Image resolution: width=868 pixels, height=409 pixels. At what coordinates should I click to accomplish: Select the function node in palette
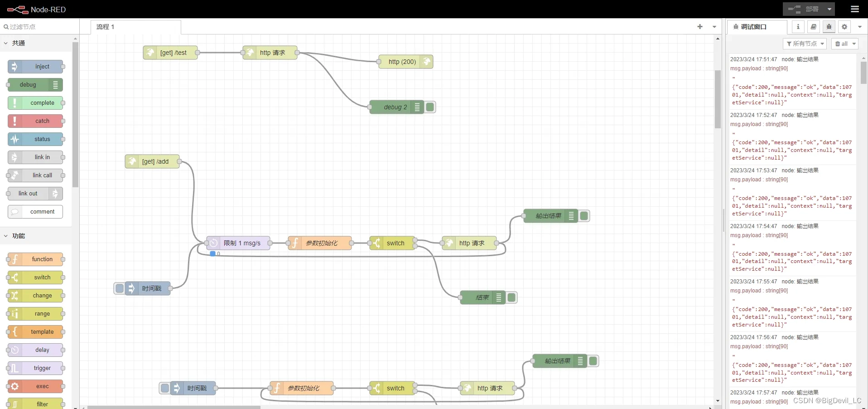coord(35,259)
